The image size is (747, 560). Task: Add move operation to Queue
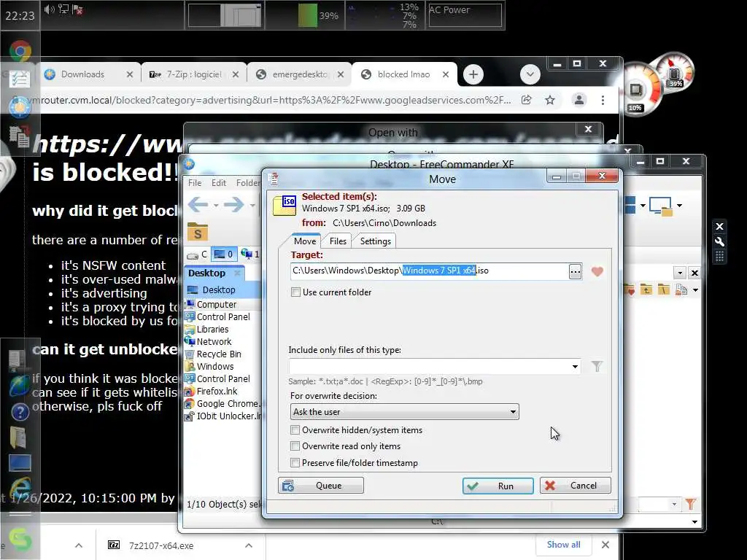321,485
